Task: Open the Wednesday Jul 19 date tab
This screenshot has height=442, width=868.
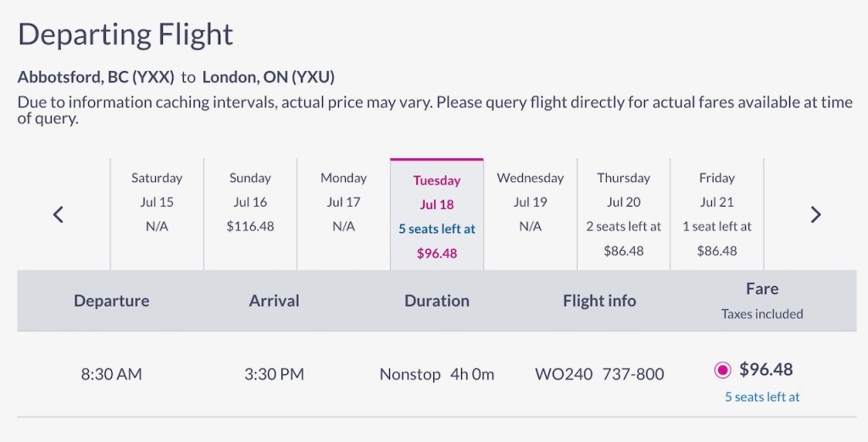Action: 530,214
